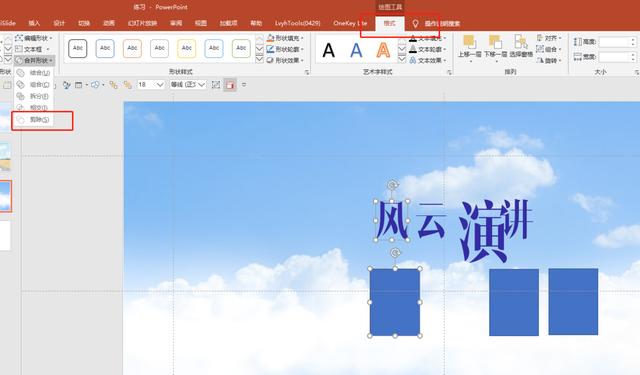Open Text Effects (文本效果) dropdown
The height and width of the screenshot is (375, 640).
pos(428,60)
